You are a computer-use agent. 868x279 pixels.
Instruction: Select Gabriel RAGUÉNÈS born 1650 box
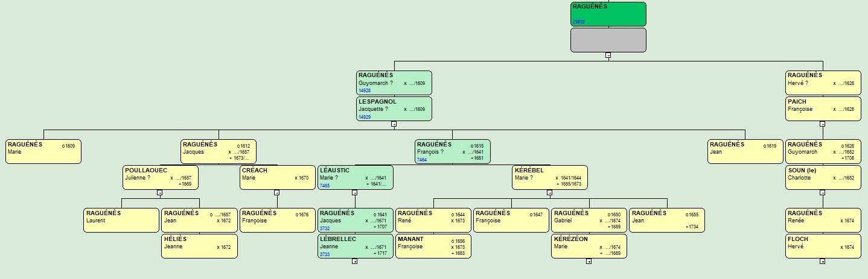click(x=589, y=220)
